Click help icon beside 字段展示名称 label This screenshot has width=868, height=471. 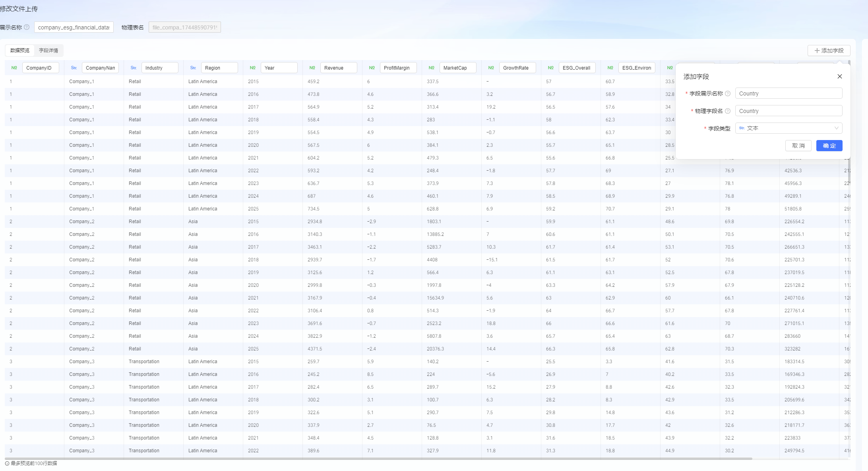pos(728,93)
